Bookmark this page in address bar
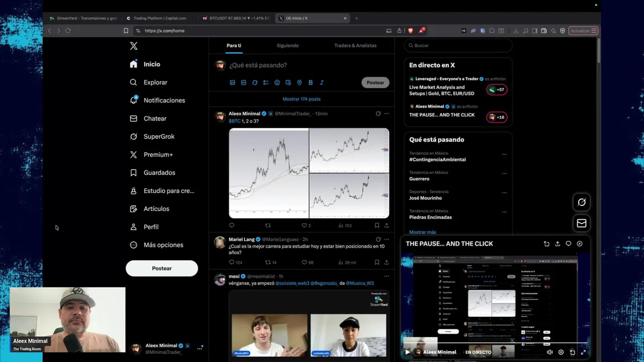 tap(126, 31)
